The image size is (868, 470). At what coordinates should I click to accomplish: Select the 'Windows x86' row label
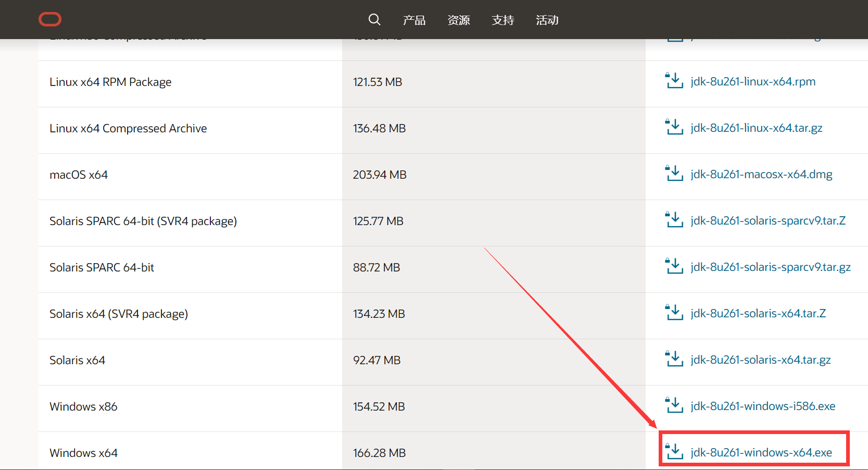[x=83, y=407]
